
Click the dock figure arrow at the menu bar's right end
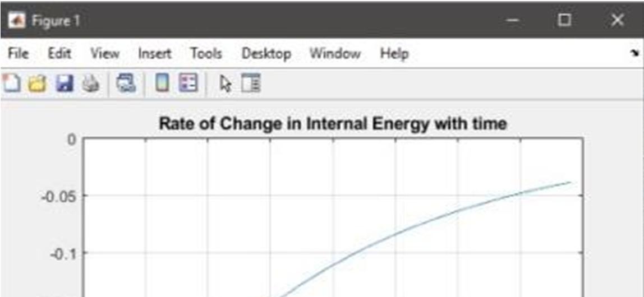(634, 53)
